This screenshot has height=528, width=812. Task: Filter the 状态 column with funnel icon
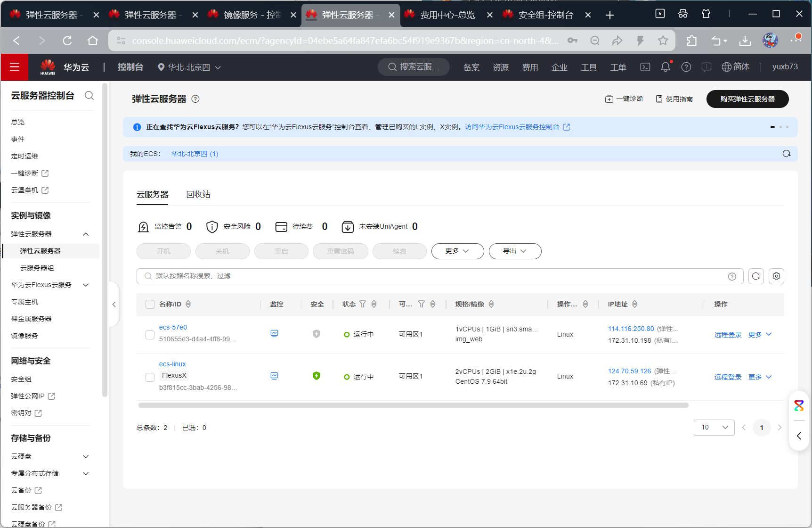tap(363, 304)
